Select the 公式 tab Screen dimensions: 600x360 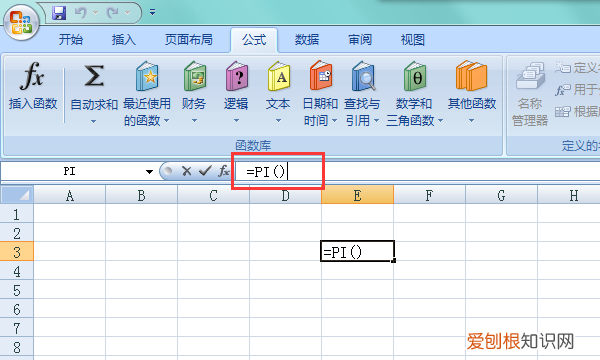pos(254,39)
